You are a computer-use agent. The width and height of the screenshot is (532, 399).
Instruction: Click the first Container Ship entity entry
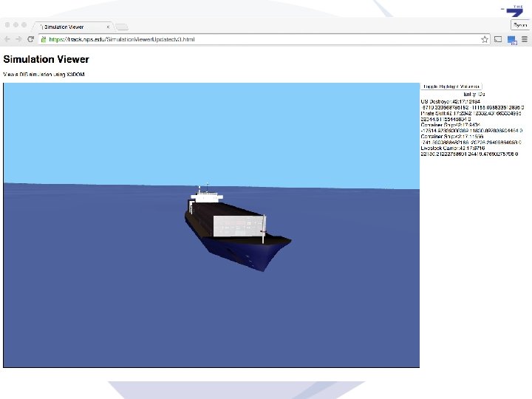coord(471,128)
